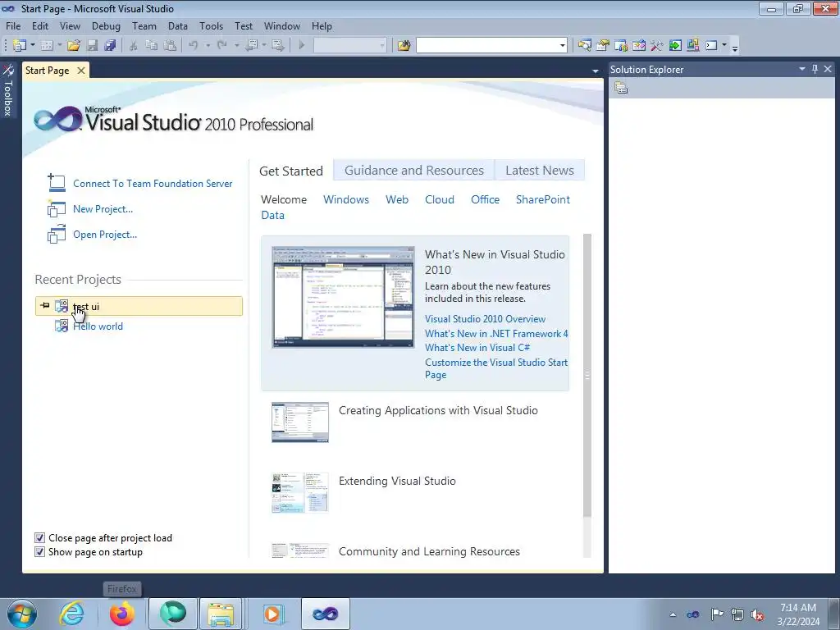Screen dimensions: 840x630
Task: Expand the Toolbox side tab
Action: click(8, 90)
